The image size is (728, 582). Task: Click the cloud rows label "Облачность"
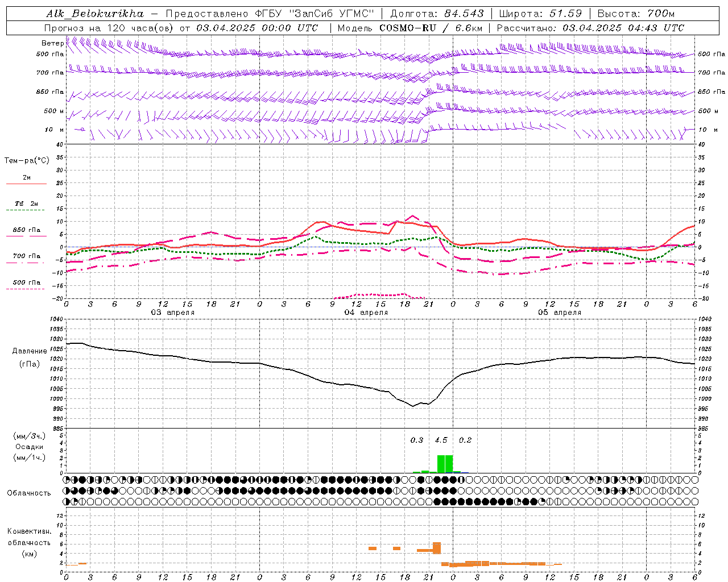click(29, 493)
